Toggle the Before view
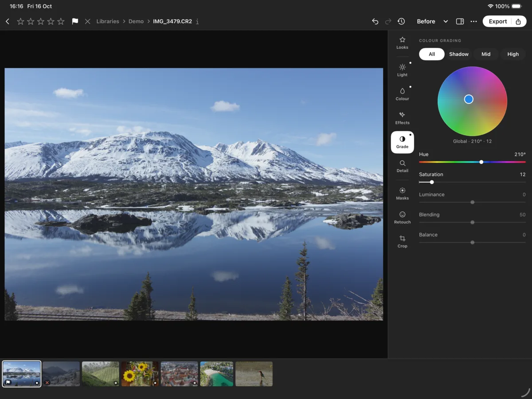Viewport: 532px width, 399px height. pyautogui.click(x=426, y=21)
